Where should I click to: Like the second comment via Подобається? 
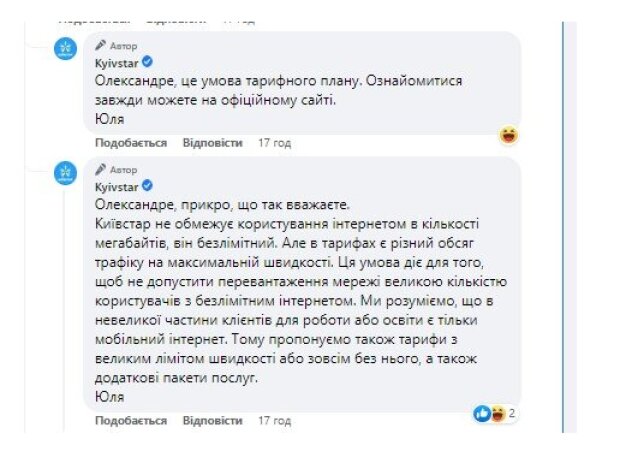click(131, 421)
